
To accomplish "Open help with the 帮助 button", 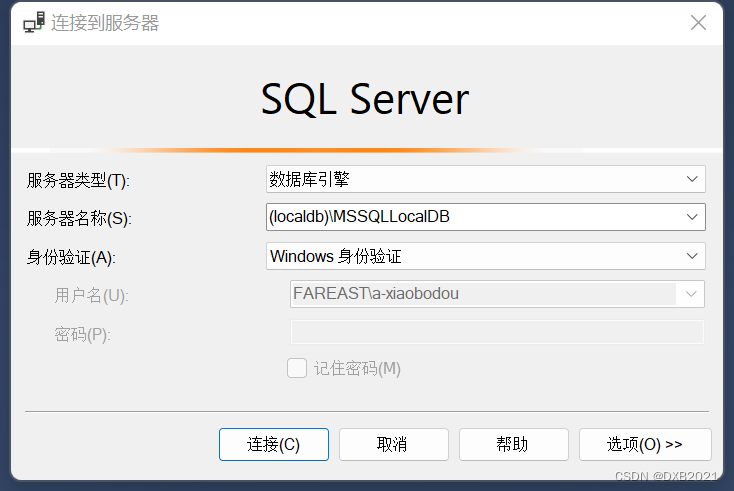I will coord(514,444).
